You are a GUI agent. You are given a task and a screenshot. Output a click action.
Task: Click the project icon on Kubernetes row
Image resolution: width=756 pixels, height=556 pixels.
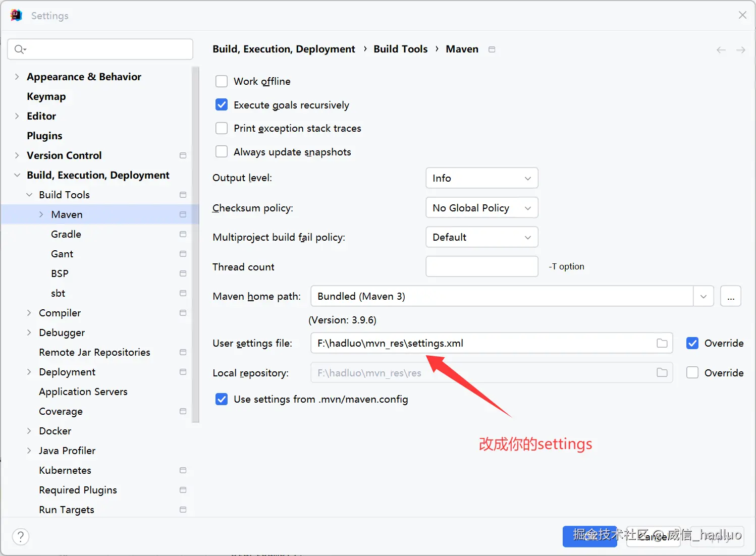point(183,470)
